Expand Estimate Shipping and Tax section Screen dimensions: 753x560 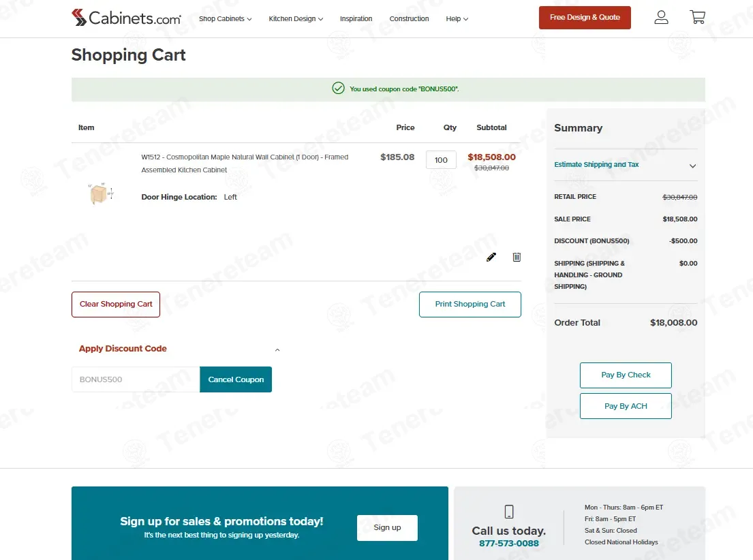click(626, 165)
